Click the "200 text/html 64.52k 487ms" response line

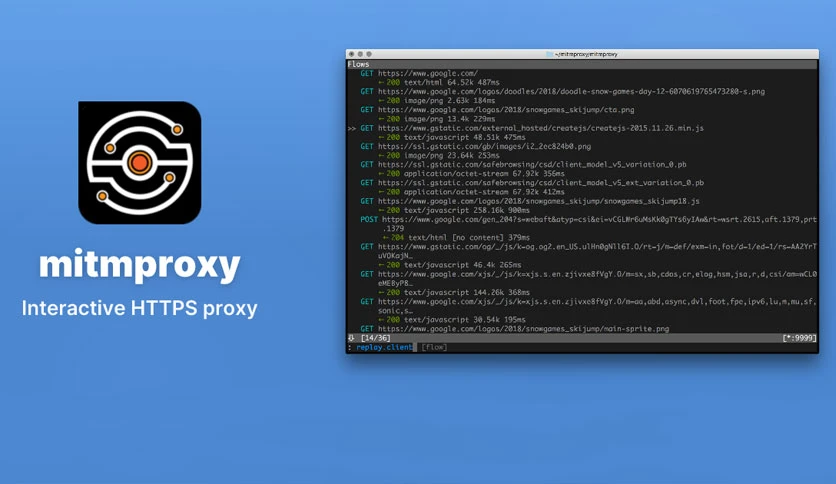(x=439, y=83)
